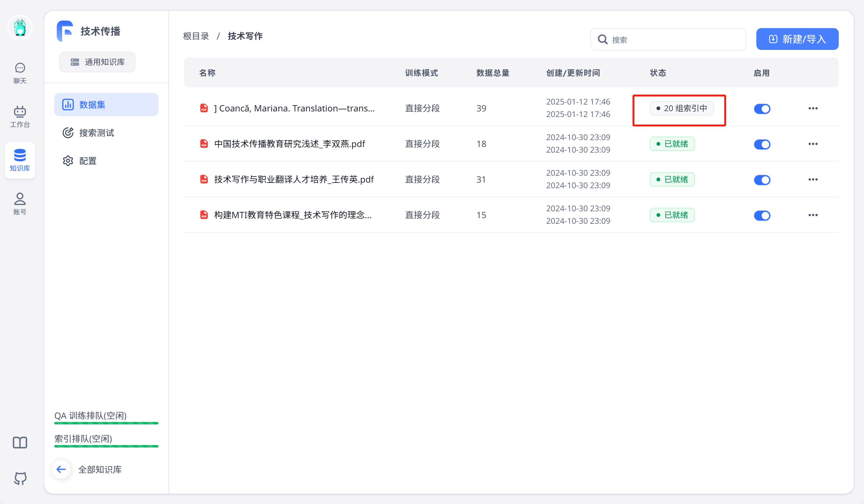Open more options for Coancă Mariana row
The height and width of the screenshot is (504, 864).
tap(813, 108)
